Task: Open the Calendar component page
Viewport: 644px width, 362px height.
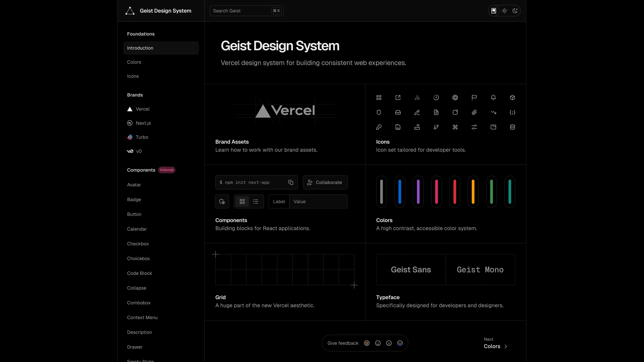Action: coord(137,229)
